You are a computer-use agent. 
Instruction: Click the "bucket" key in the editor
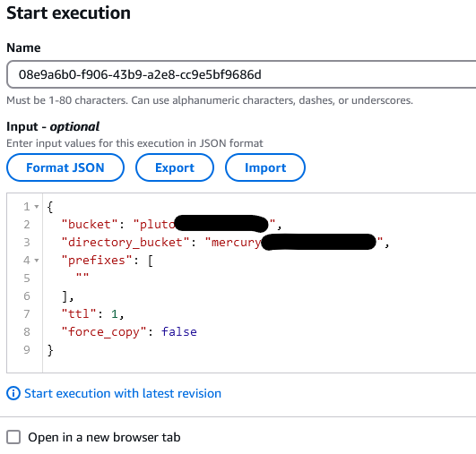[90, 225]
